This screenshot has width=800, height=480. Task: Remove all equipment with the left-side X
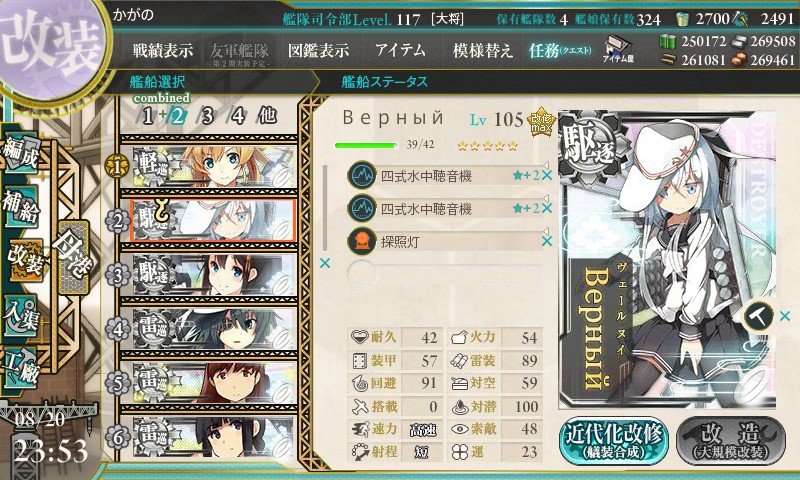[324, 263]
